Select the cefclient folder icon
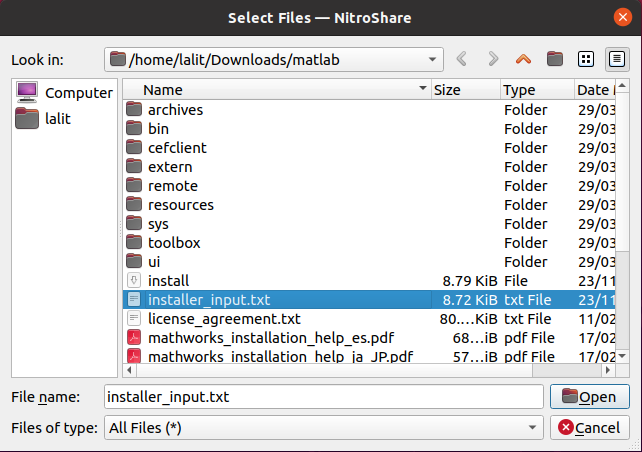 tap(134, 147)
